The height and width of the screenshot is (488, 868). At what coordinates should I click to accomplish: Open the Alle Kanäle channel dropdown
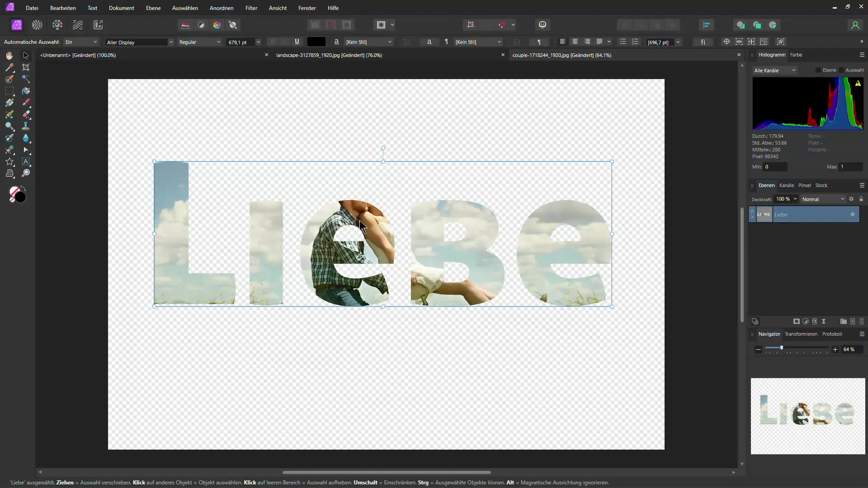tap(774, 70)
